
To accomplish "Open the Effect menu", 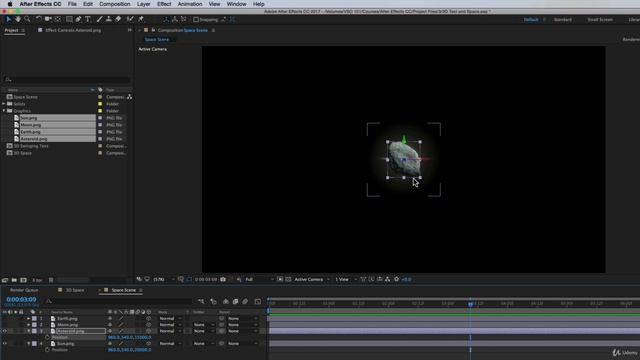I will [164, 4].
